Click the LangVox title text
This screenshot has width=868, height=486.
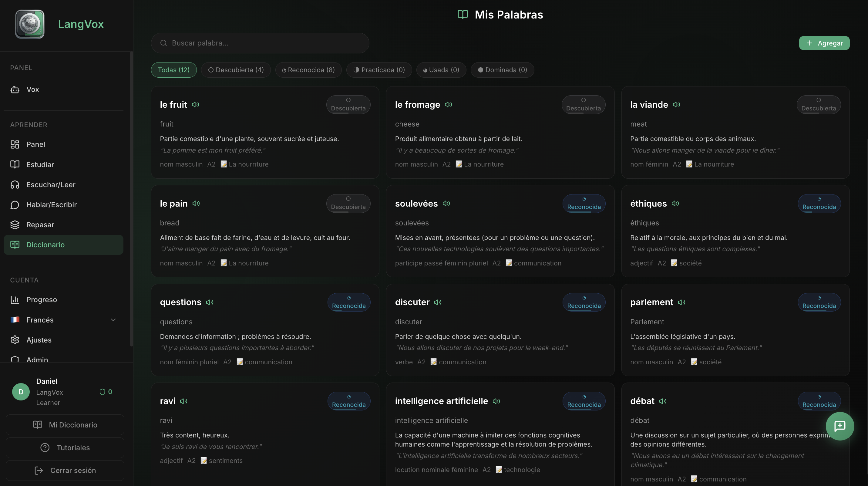pos(81,24)
